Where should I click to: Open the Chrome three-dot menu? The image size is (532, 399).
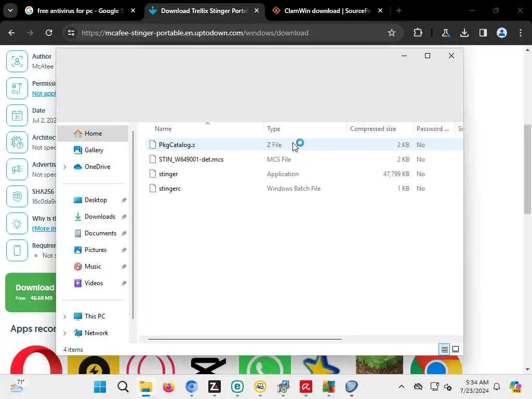tap(521, 33)
